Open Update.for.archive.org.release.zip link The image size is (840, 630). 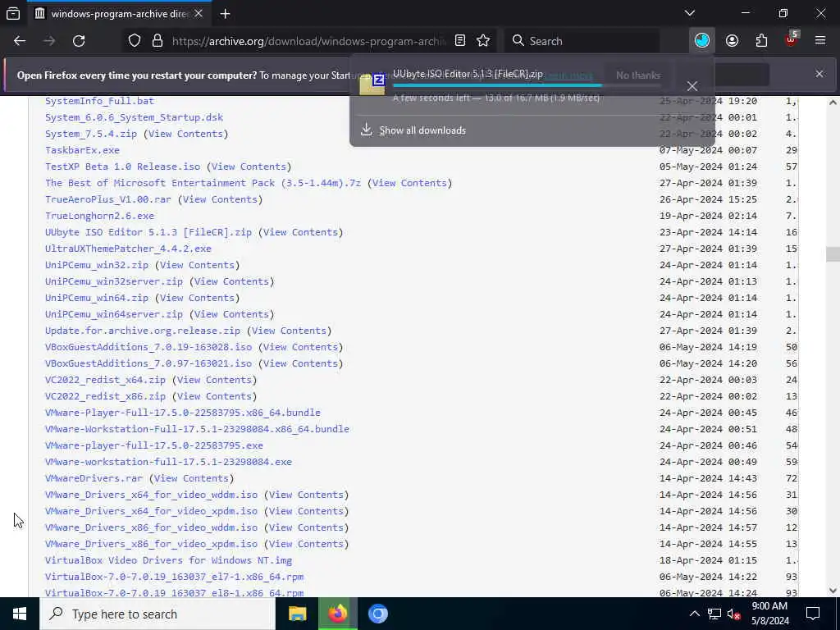coord(143,331)
